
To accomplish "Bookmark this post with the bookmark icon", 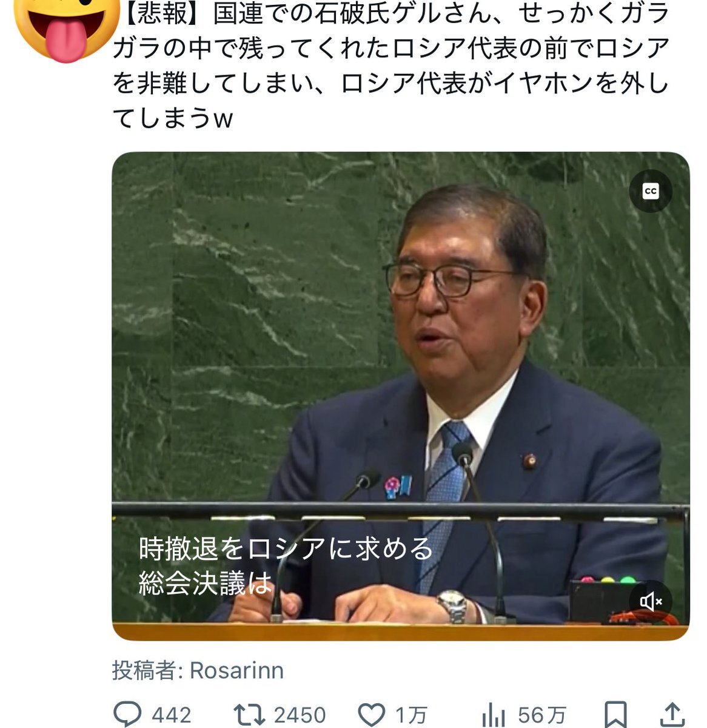I will coord(615,714).
